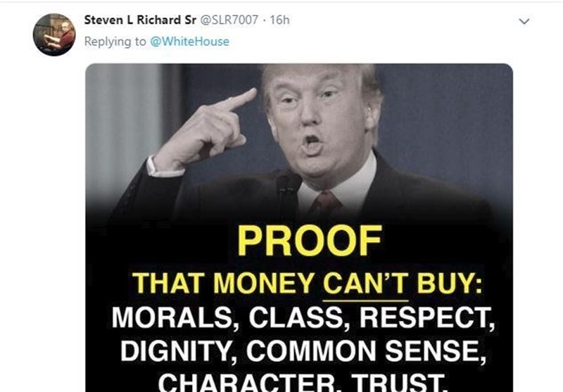Click the 'DIGNITY, COMMON SENSE,' text line

(x=303, y=350)
